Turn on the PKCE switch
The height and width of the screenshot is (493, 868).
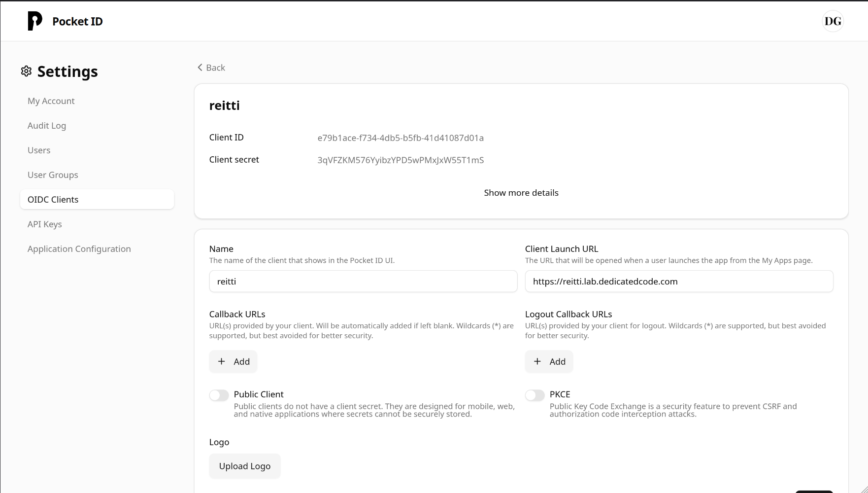(534, 395)
